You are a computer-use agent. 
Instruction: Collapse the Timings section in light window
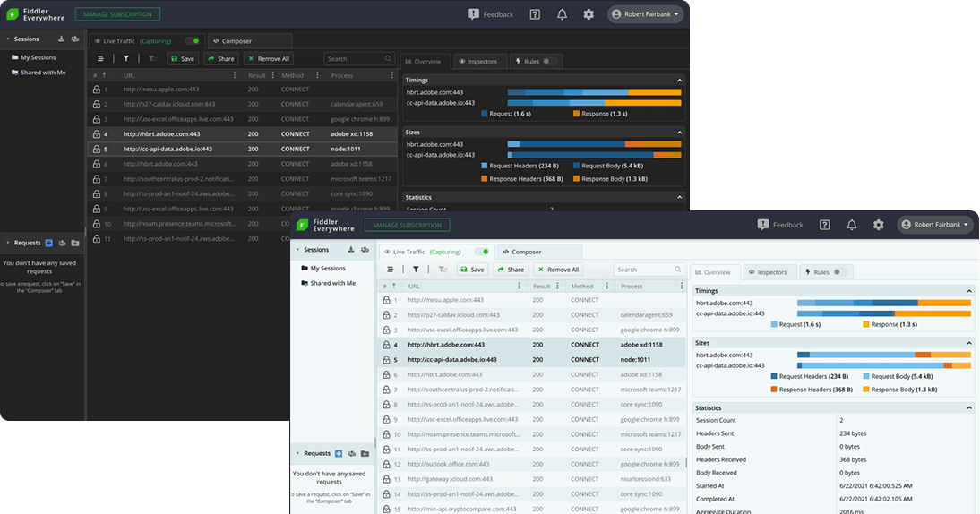point(969,291)
